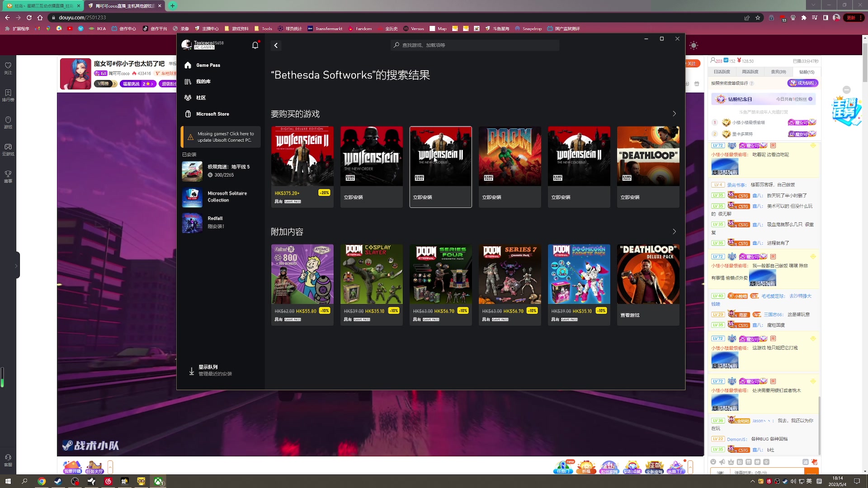Open Microsoft Store sidebar item
Image resolution: width=868 pixels, height=488 pixels.
(x=212, y=114)
